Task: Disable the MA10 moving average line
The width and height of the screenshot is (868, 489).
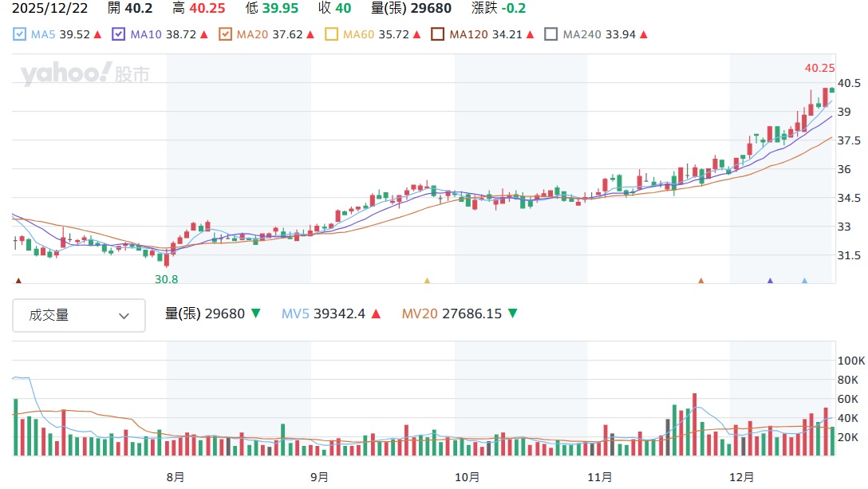Action: [119, 34]
